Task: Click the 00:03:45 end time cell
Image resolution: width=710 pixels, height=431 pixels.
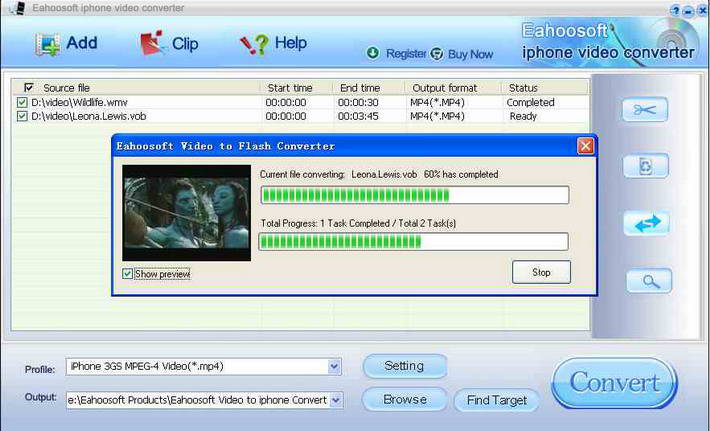Action: pyautogui.click(x=358, y=116)
